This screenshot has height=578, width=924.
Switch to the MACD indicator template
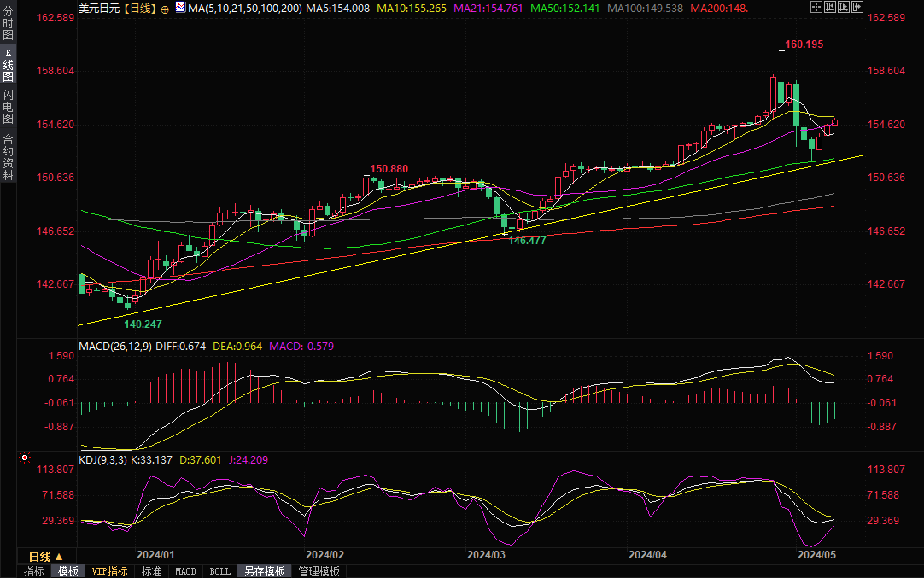point(185,571)
